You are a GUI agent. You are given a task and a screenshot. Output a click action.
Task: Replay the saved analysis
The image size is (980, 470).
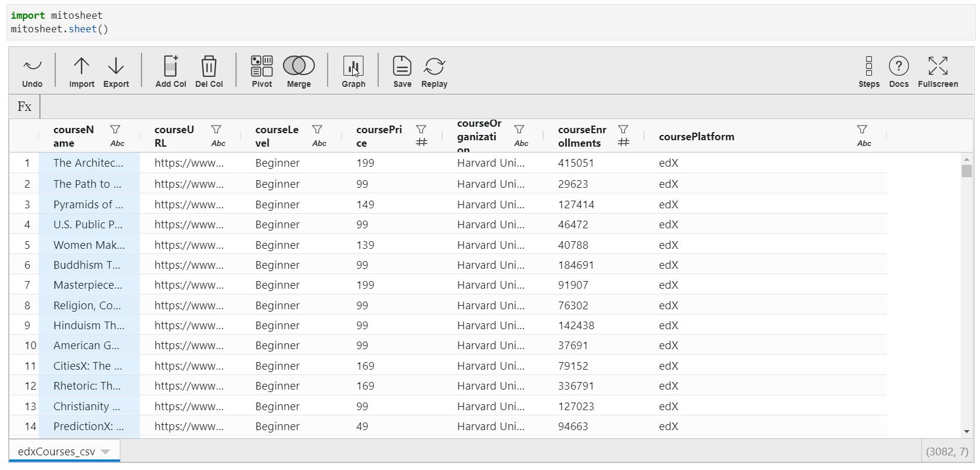click(435, 66)
